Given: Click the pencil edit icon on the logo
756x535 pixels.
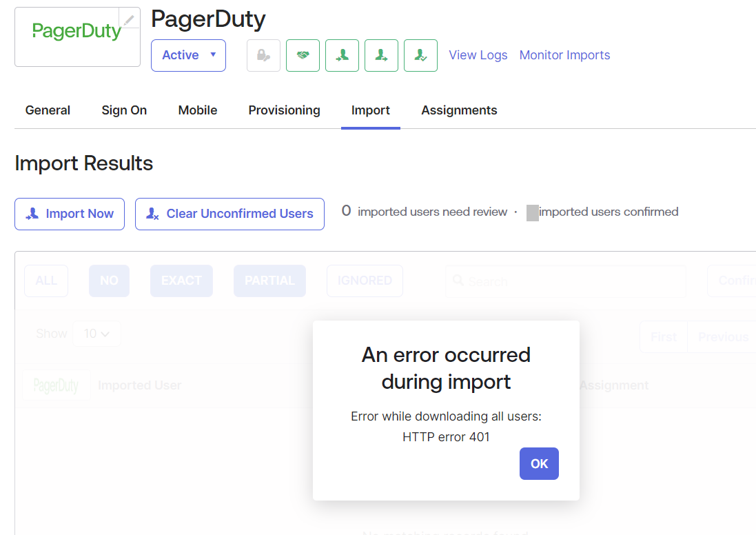Looking at the screenshot, I should 129,20.
